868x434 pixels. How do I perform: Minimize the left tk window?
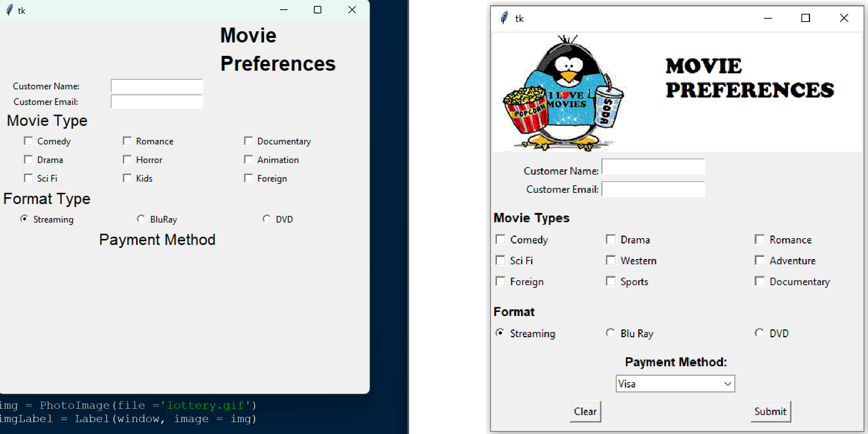[284, 10]
